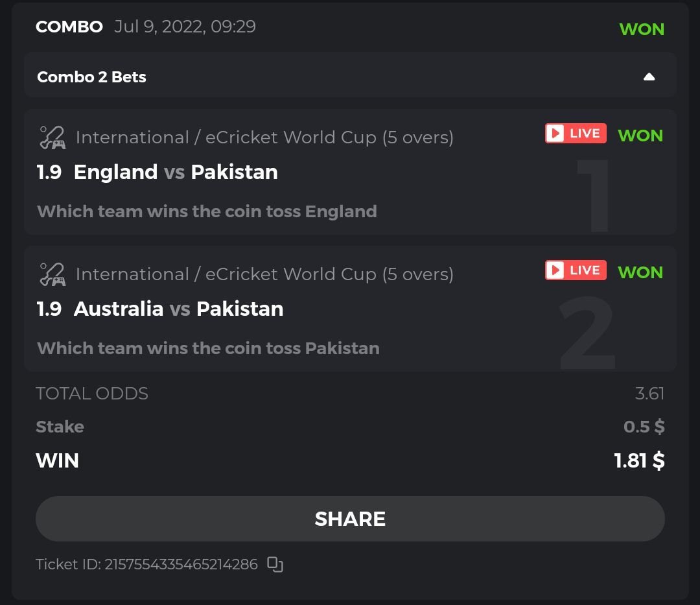Open LIVE badge on Australia vs Pakistan

click(576, 270)
